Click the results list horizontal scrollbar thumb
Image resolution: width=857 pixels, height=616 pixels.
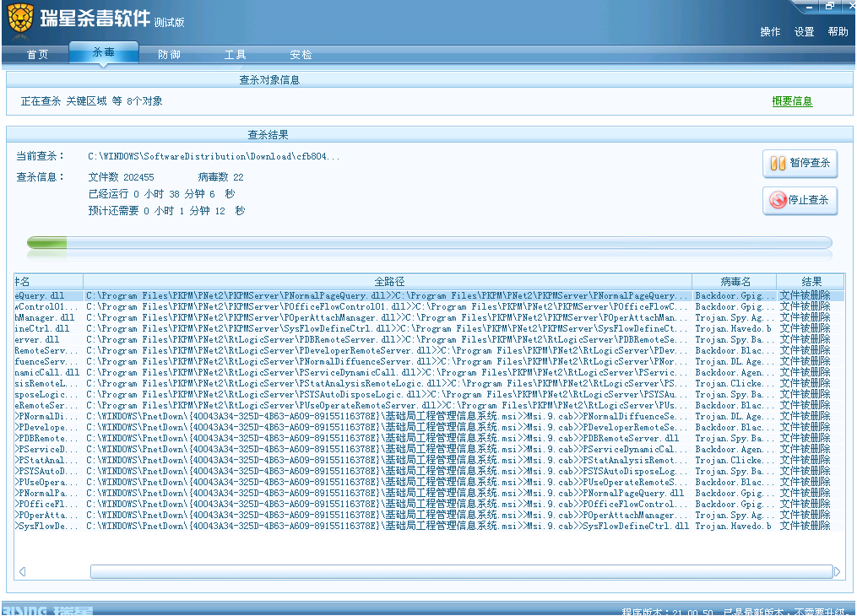tap(461, 572)
